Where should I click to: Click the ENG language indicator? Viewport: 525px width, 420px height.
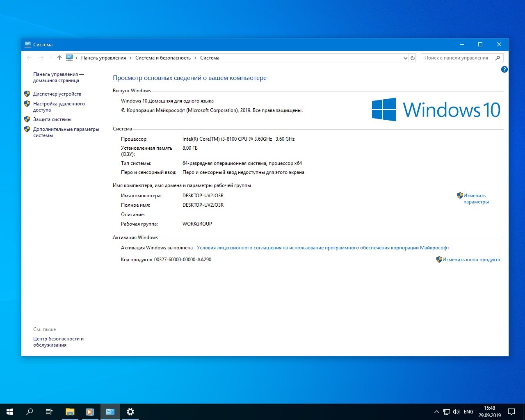point(468,412)
